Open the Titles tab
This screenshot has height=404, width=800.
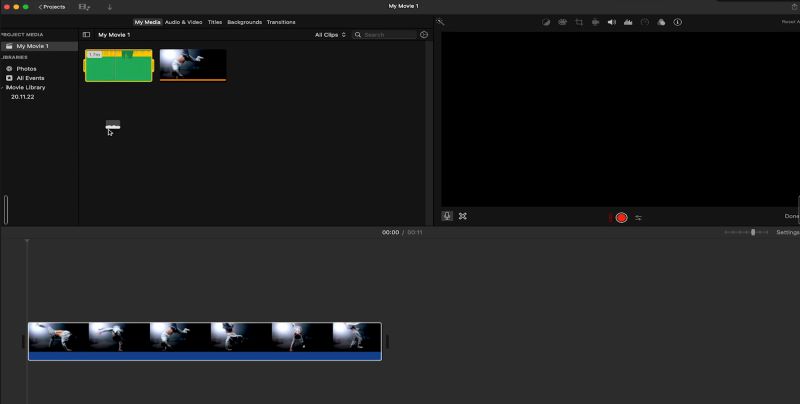point(215,22)
